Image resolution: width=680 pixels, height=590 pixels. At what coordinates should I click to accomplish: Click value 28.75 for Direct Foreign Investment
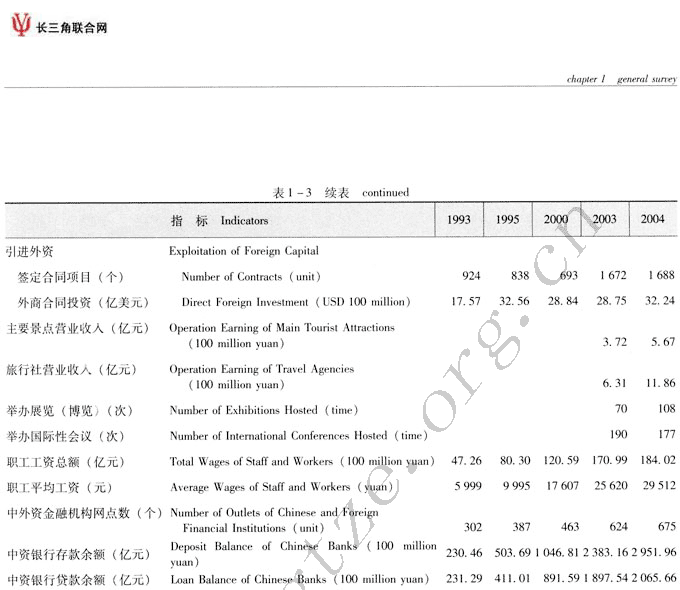[x=611, y=301]
